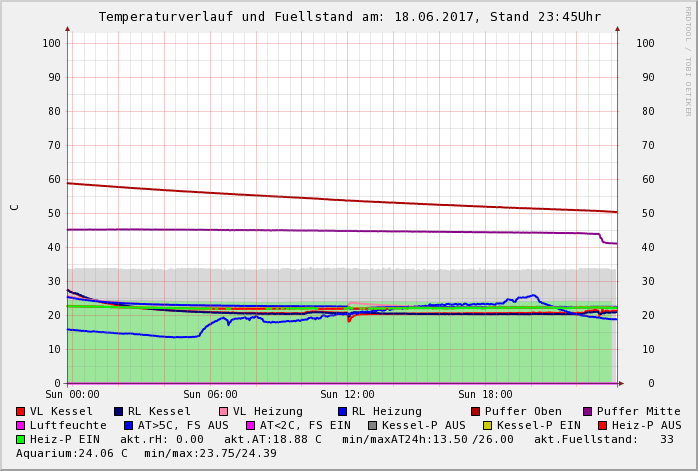Click the Sun 06:00 time axis label
Image resolution: width=698 pixels, height=471 pixels.
(x=210, y=395)
